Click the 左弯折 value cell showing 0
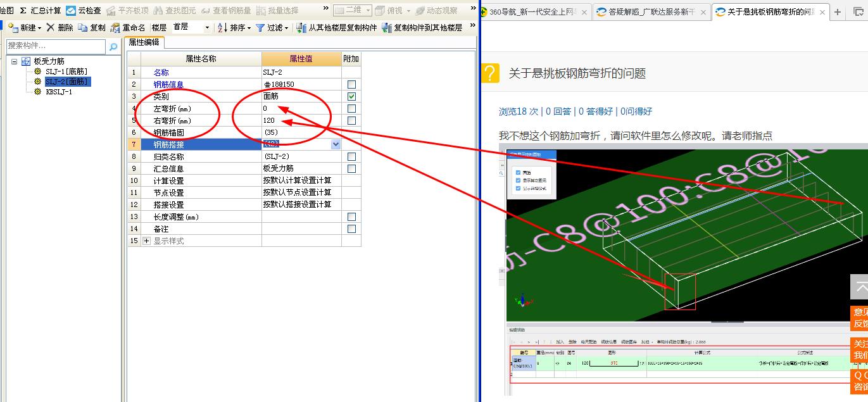Viewport: 868px width, 402px height. tap(301, 108)
